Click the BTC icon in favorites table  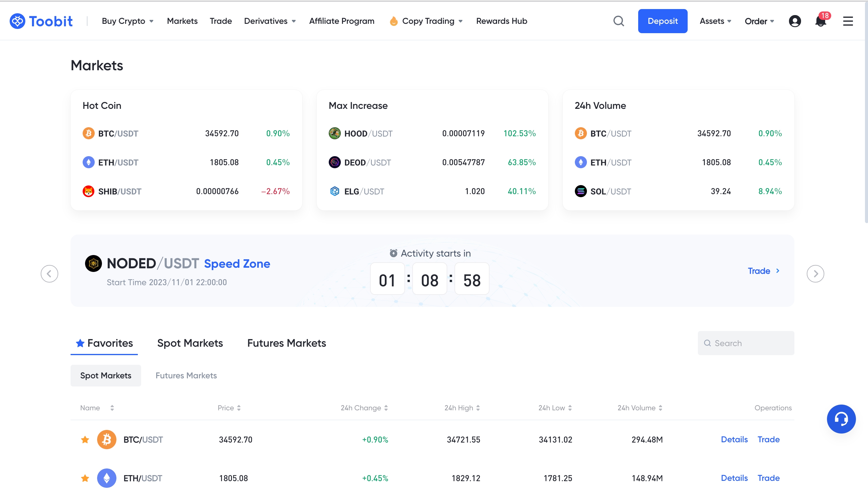pos(106,440)
